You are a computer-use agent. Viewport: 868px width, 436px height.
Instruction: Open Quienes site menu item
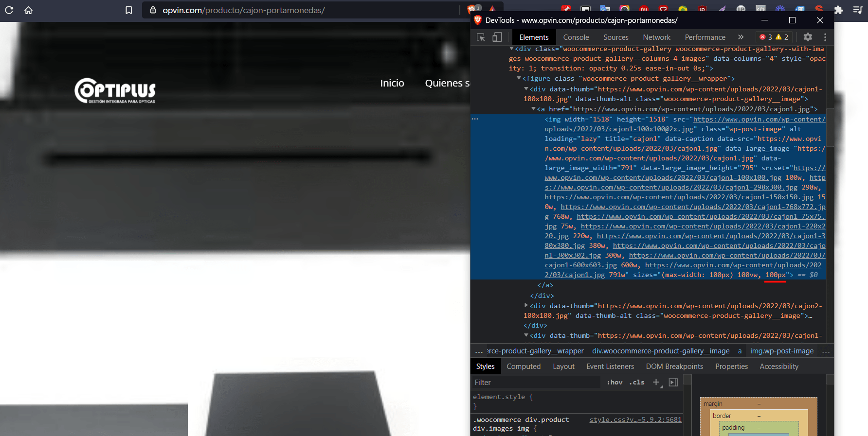(x=448, y=83)
